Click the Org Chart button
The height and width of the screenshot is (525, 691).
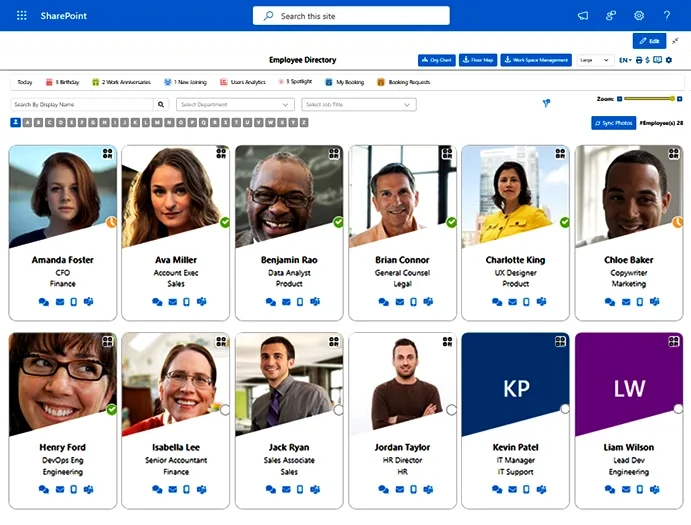(x=436, y=60)
